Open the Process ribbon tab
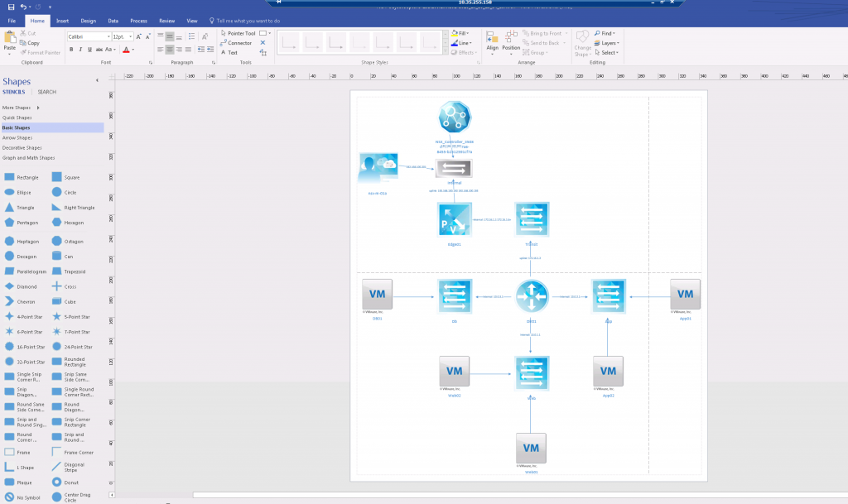 point(137,21)
